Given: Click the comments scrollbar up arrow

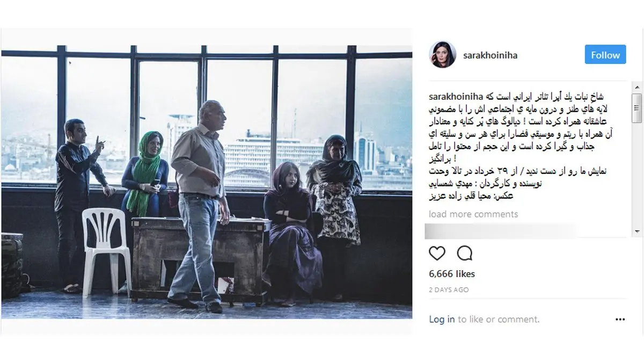Looking at the screenshot, I should coord(636,87).
